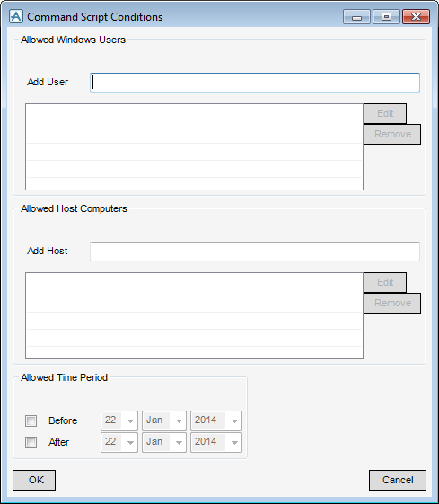Click the application icon in title bar
This screenshot has width=439, height=504.
pyautogui.click(x=16, y=16)
